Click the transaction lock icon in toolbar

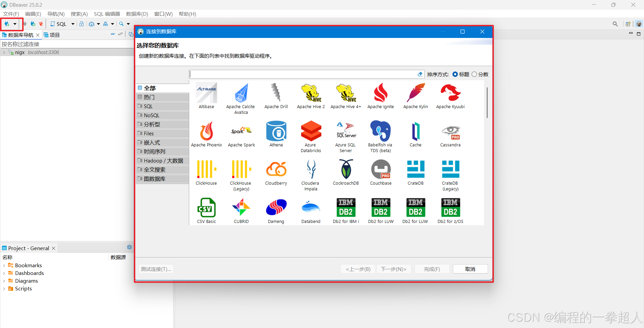pos(82,24)
